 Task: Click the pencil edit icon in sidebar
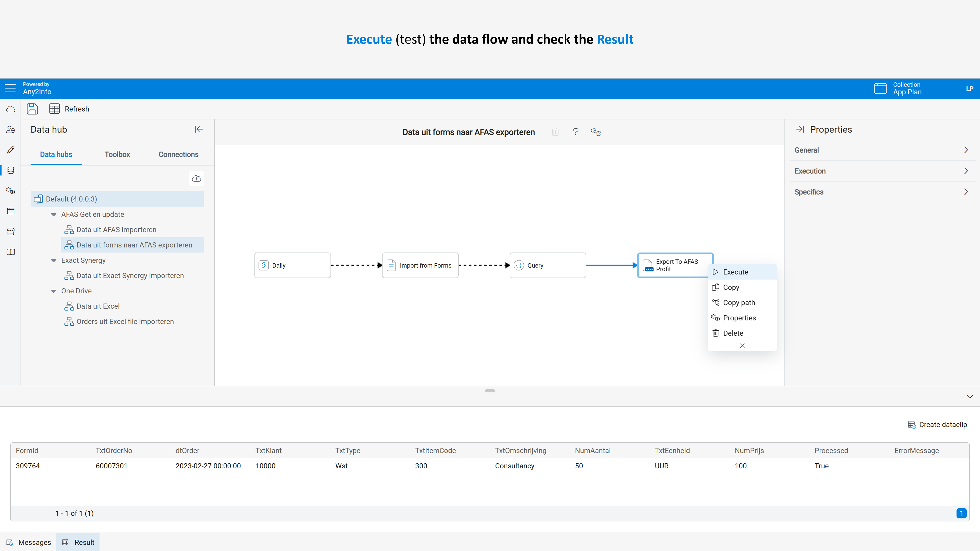click(11, 150)
